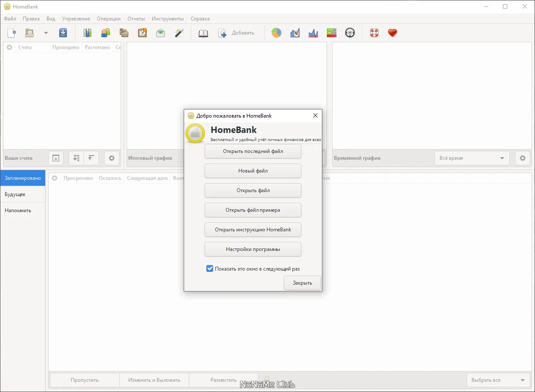Screen dimensions: 535x392
Task: Click Открыть инструкцию HomeBank button
Action: (x=253, y=230)
